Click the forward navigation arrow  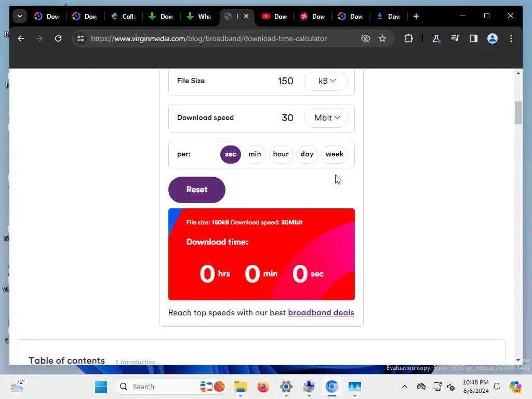click(x=39, y=38)
